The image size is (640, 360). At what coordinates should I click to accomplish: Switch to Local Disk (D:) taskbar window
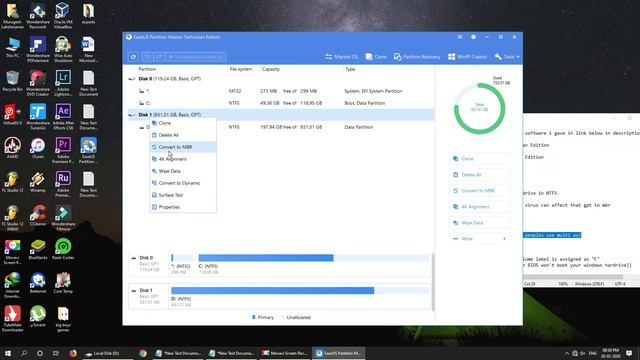(x=108, y=353)
